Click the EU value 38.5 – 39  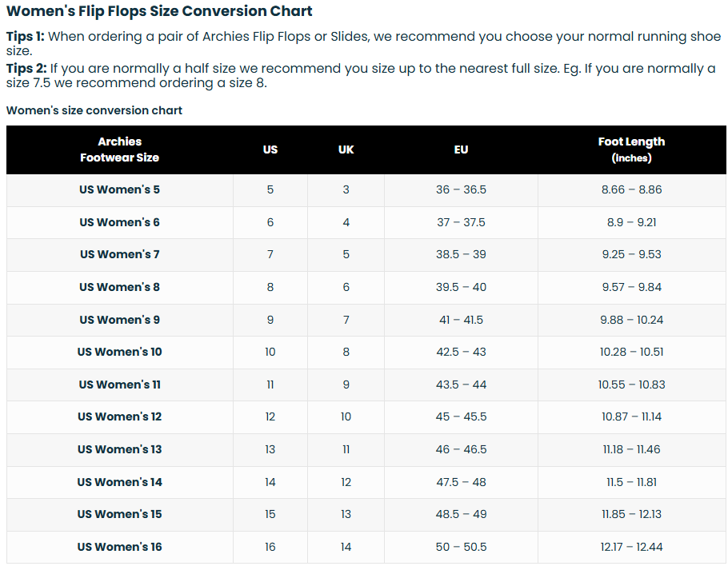pyautogui.click(x=461, y=254)
